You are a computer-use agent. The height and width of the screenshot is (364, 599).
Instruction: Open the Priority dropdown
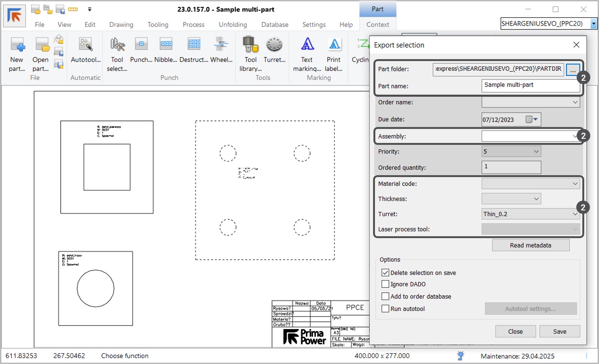pos(536,152)
